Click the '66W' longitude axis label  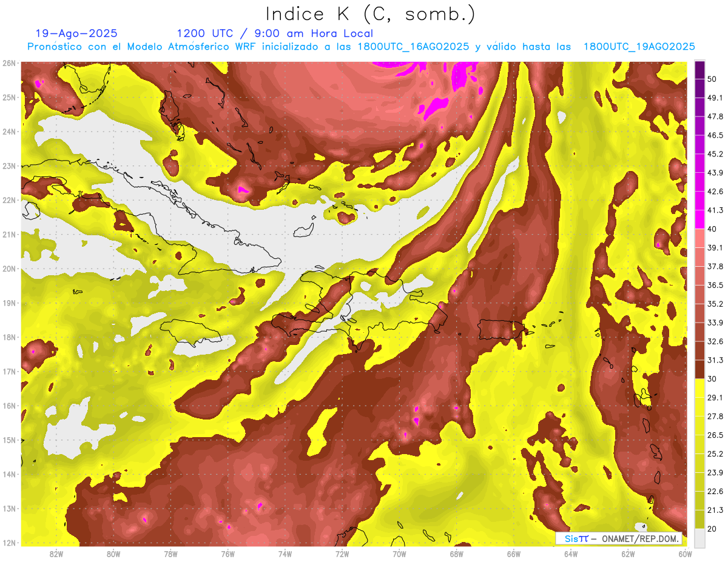514,554
